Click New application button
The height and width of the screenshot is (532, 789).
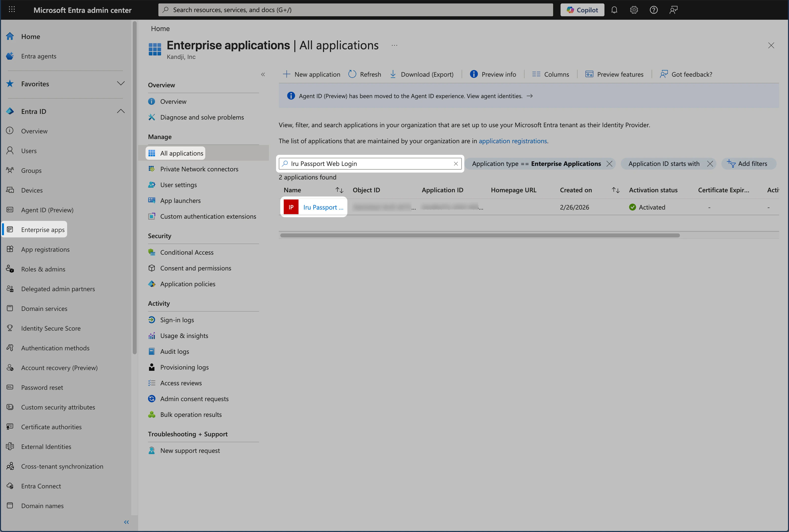click(311, 74)
